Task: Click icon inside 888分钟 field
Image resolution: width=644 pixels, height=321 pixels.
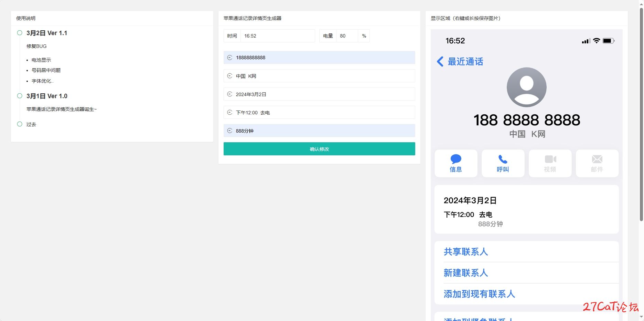Action: (230, 131)
